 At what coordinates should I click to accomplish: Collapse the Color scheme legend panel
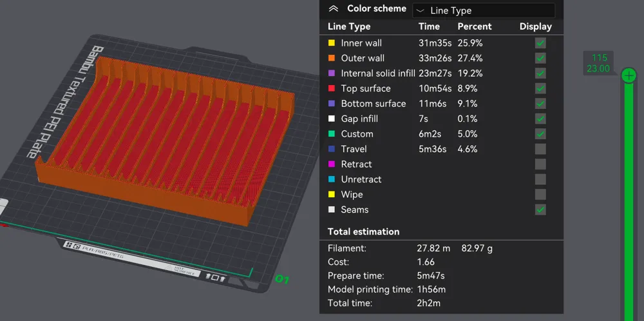point(333,9)
